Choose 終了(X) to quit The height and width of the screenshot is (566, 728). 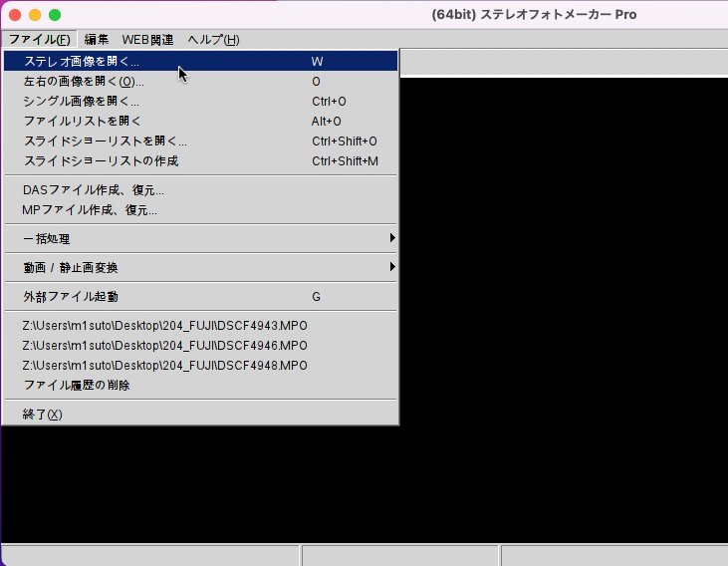pos(200,415)
